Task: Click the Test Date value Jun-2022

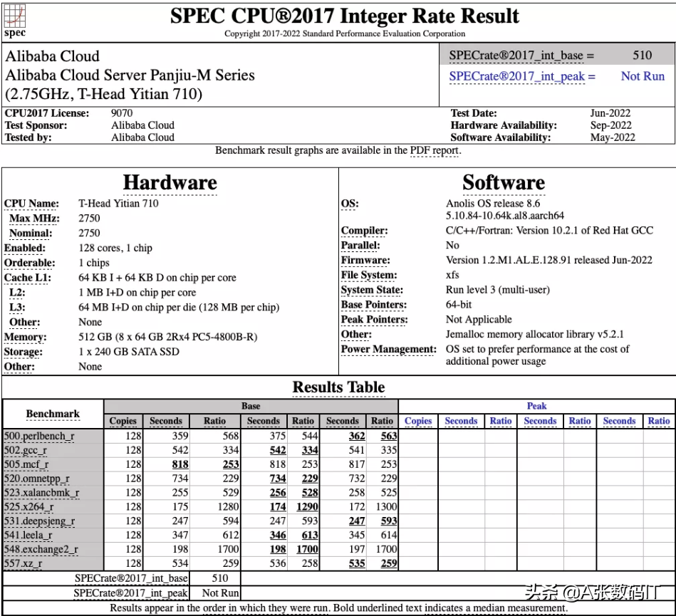Action: (x=610, y=113)
